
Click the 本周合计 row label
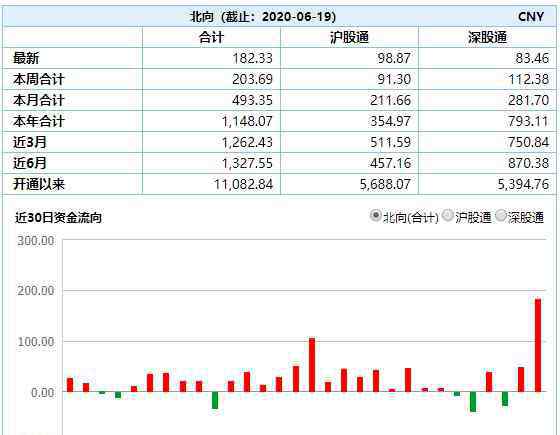[39, 79]
